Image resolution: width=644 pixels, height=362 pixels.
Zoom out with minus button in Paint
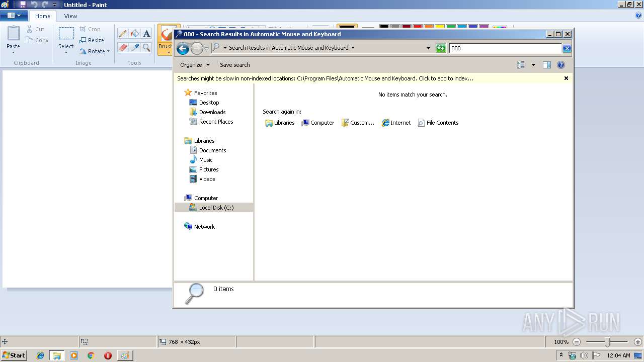click(577, 342)
